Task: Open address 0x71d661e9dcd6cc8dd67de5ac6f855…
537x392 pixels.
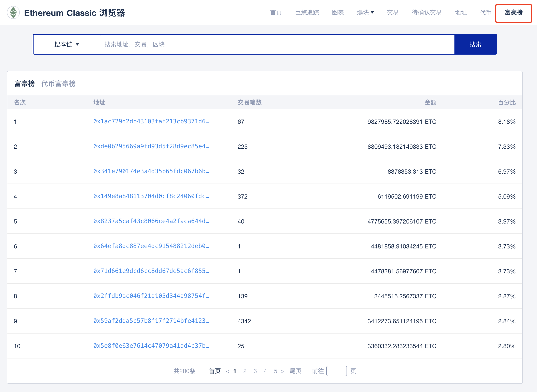Action: coord(151,271)
